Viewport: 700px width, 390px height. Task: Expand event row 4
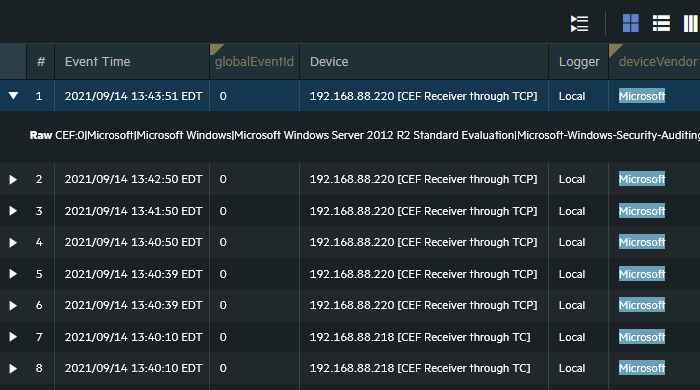[13, 242]
